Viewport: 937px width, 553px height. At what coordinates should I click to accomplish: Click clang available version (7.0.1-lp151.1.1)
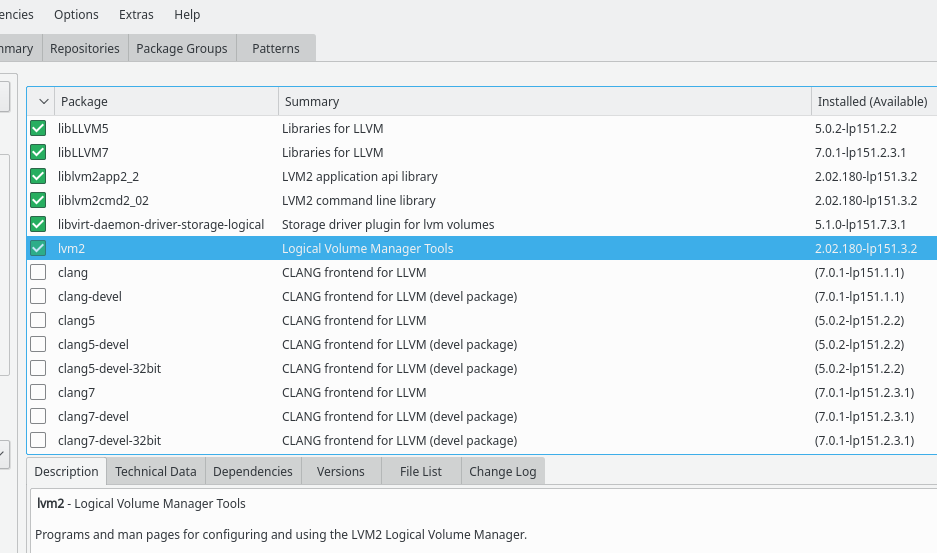click(x=859, y=273)
